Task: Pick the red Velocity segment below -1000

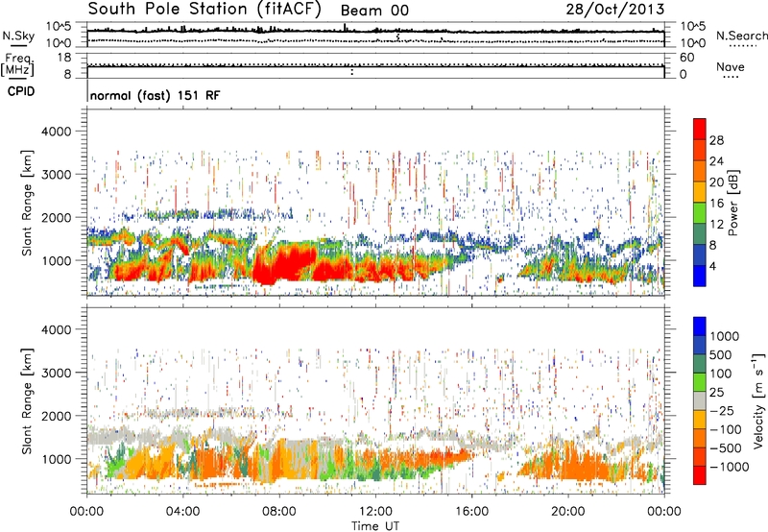Action: (x=700, y=475)
